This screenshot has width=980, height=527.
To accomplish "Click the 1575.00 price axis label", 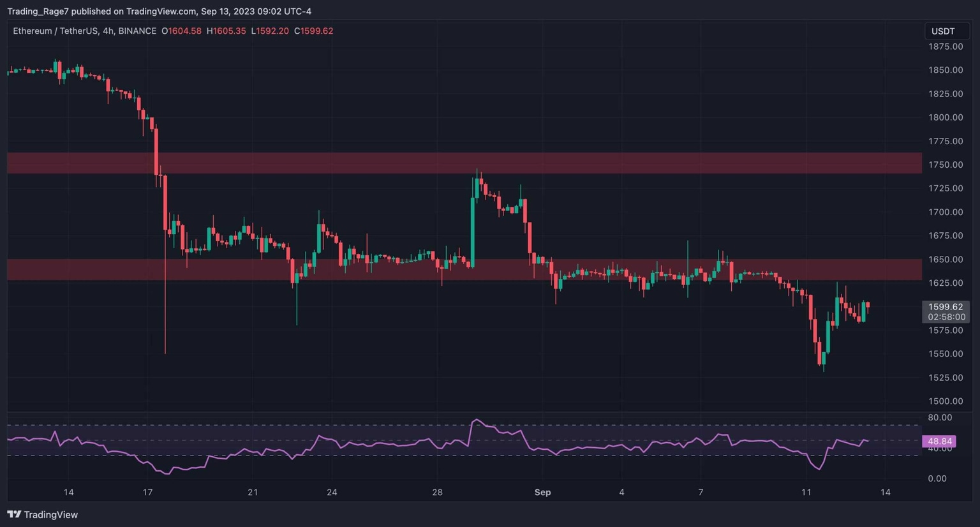I will (x=946, y=330).
